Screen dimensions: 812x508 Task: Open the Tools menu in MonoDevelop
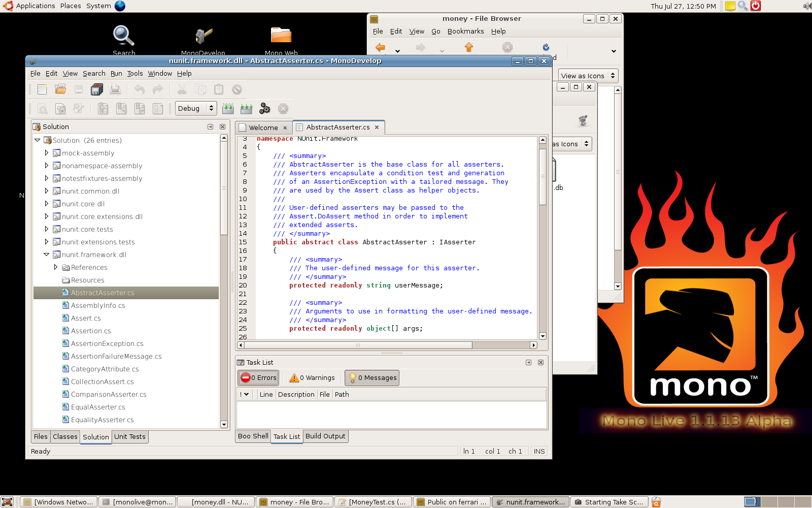tap(134, 74)
